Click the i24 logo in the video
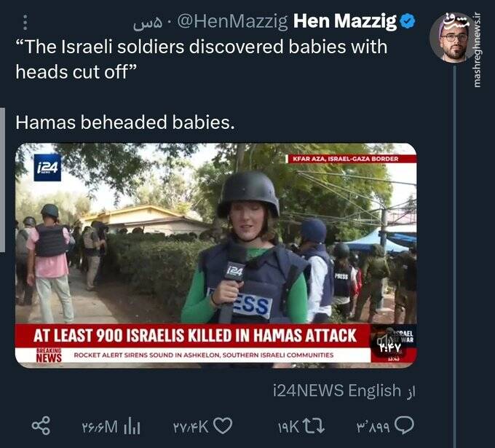Image resolution: width=495 pixels, height=448 pixels. 47,168
